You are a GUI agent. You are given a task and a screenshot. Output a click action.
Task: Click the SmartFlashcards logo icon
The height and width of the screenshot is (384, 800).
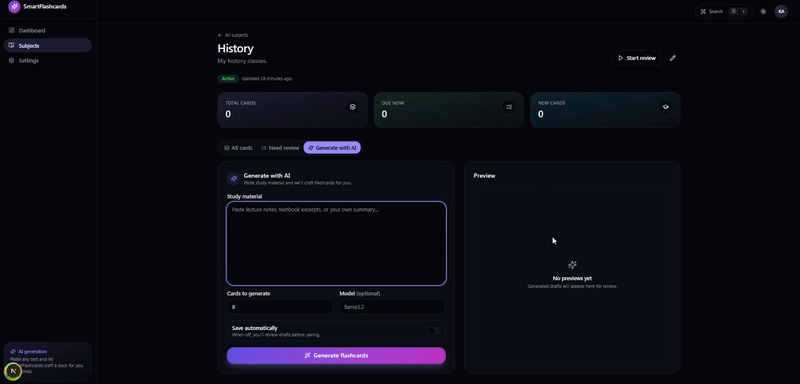tap(14, 7)
